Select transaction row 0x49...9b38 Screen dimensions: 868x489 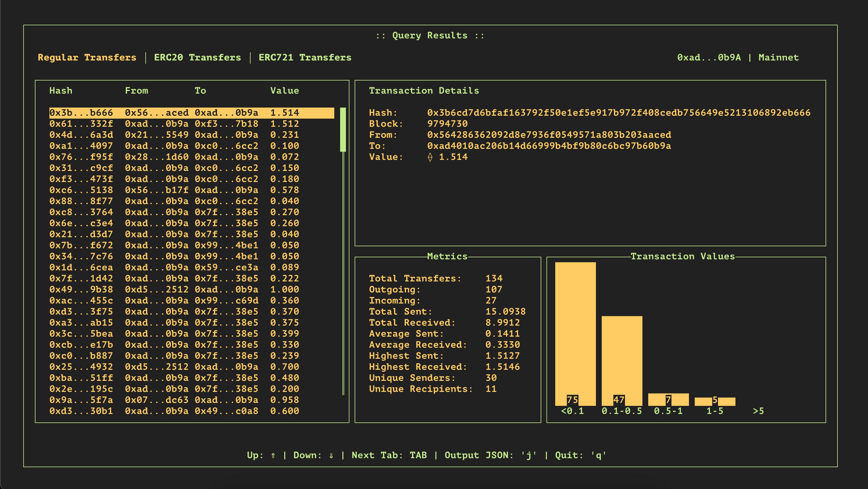[x=174, y=290]
